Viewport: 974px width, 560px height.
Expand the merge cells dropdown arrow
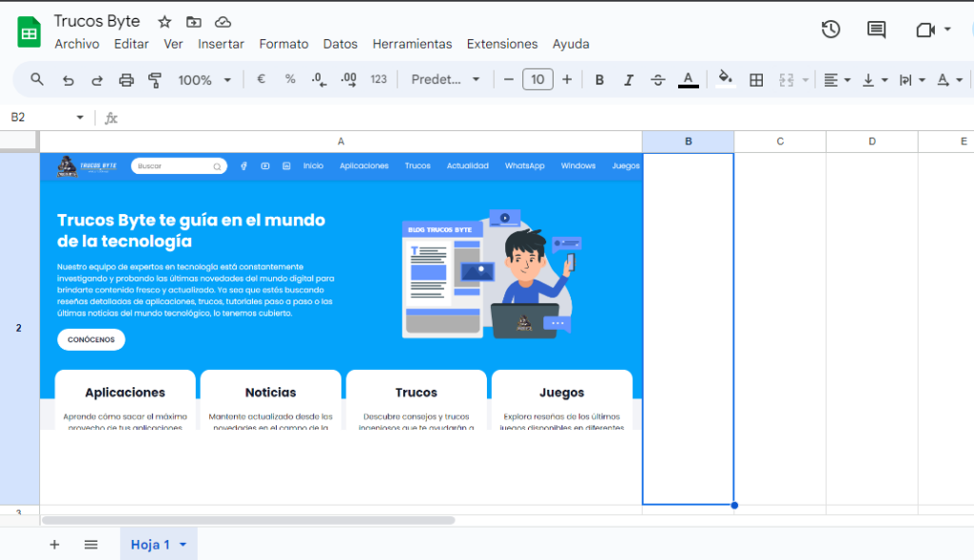point(806,80)
